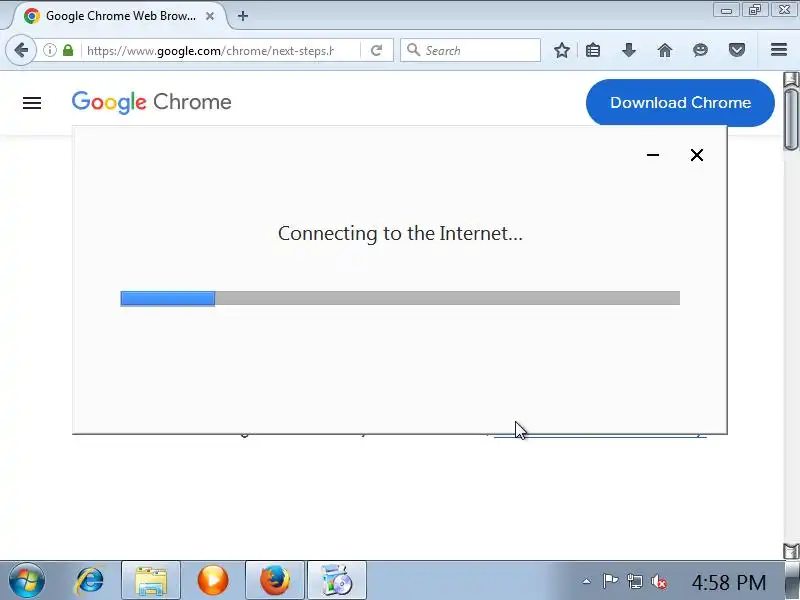
Task: Open the Firefox hamburger menu
Action: pos(779,49)
